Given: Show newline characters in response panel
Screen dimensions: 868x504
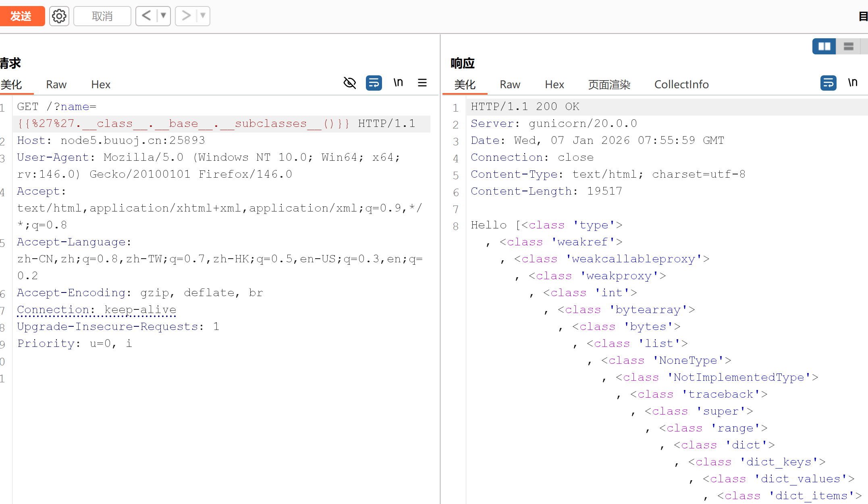Looking at the screenshot, I should click(852, 83).
